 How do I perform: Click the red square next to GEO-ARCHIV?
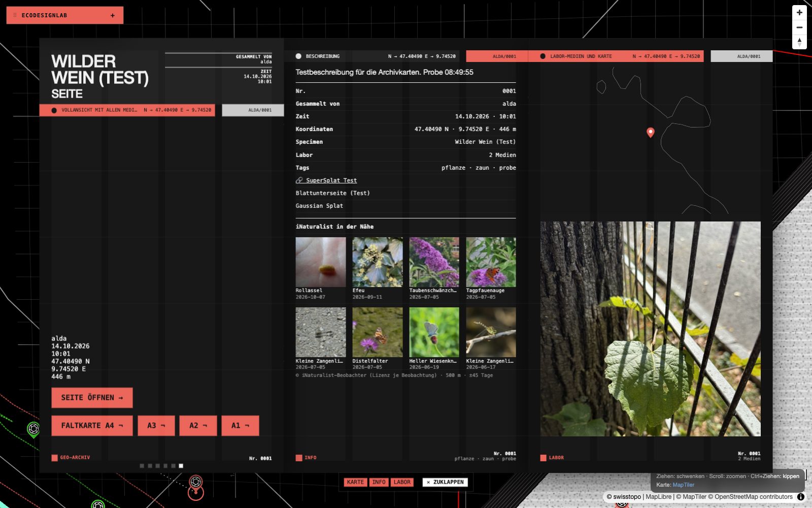click(x=54, y=458)
